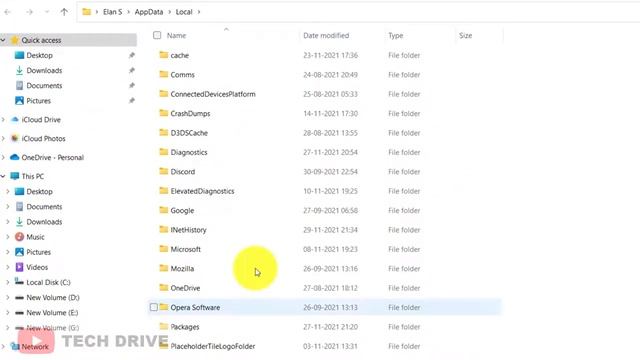Select the Comms folder
This screenshot has width=640, height=360.
click(x=182, y=75)
